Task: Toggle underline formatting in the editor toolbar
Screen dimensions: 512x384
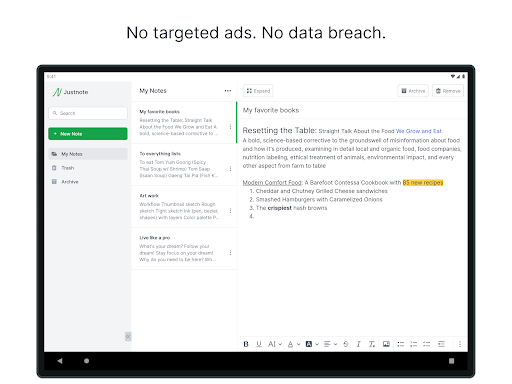Action: 259,344
